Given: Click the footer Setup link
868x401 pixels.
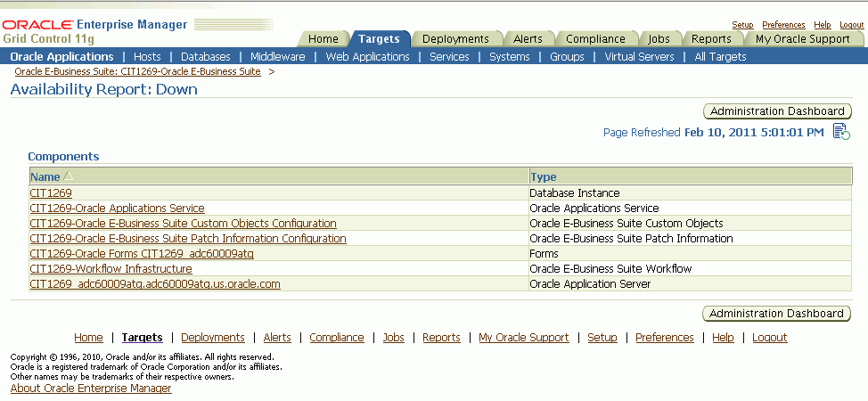Looking at the screenshot, I should [602, 338].
